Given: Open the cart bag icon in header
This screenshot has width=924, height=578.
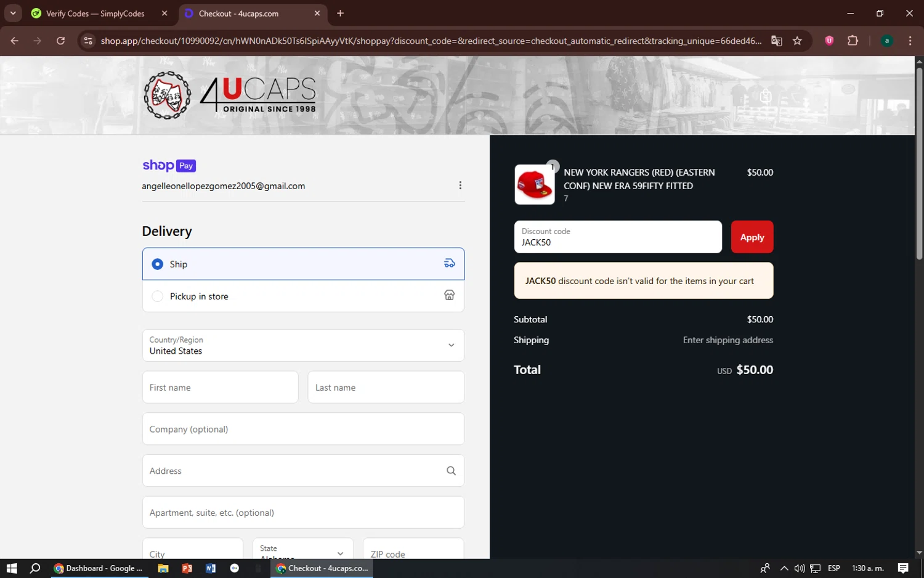Looking at the screenshot, I should point(766,96).
